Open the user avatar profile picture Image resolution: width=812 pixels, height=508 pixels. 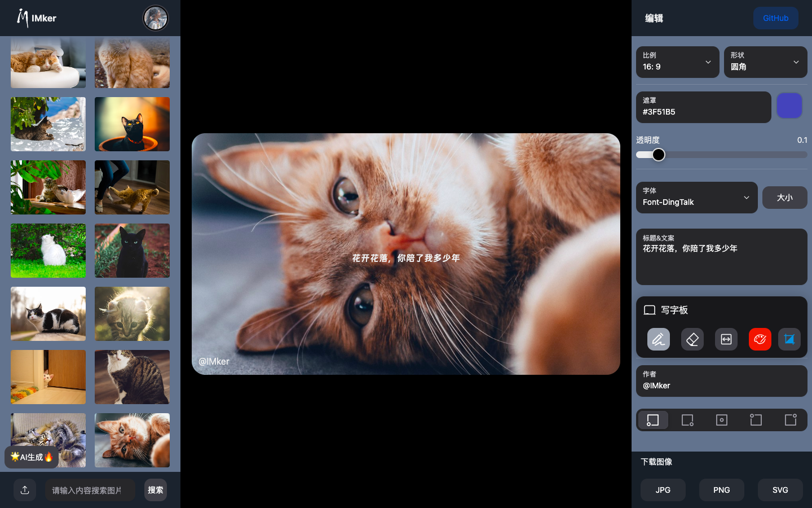click(x=156, y=18)
